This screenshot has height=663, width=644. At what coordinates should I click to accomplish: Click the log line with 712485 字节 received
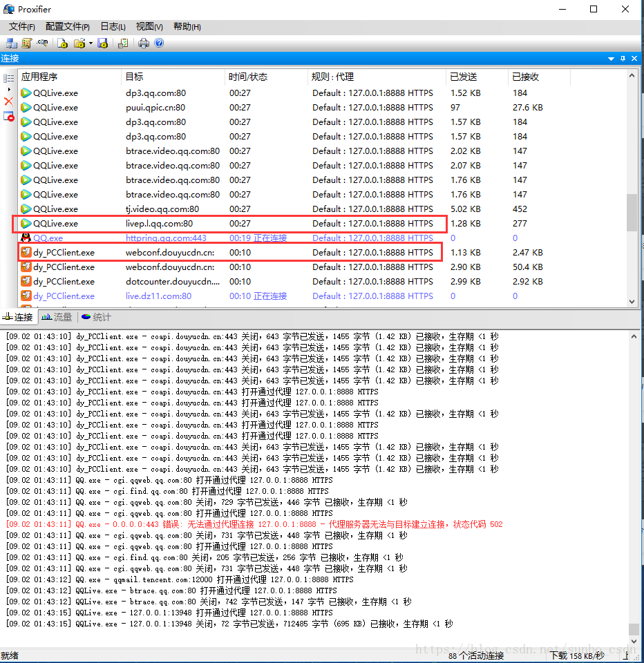click(x=229, y=624)
